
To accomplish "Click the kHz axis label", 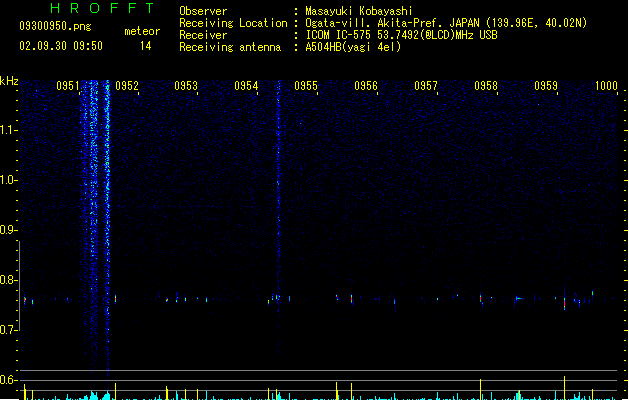I will [x=9, y=81].
